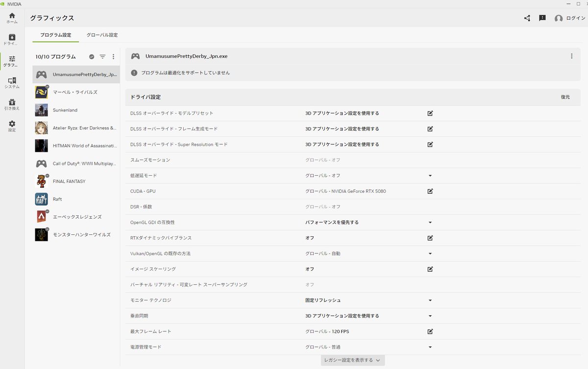Click the グローバル - NVIDIA GeForce RTX 5080 value

345,191
